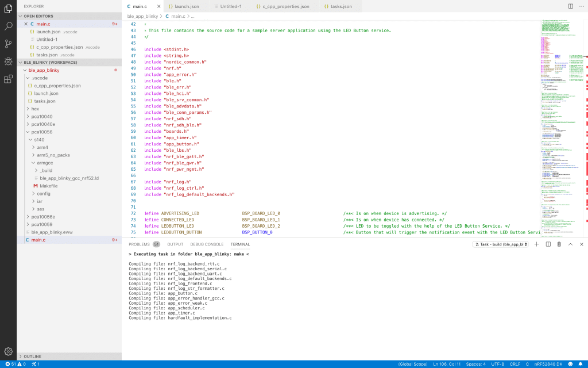Expand the pca10059 folder
The image size is (588, 368).
coord(41,225)
